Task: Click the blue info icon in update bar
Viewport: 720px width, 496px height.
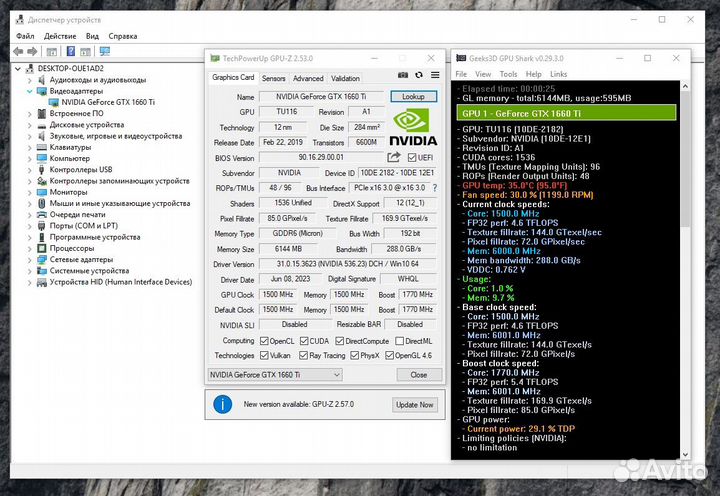Action: (223, 405)
